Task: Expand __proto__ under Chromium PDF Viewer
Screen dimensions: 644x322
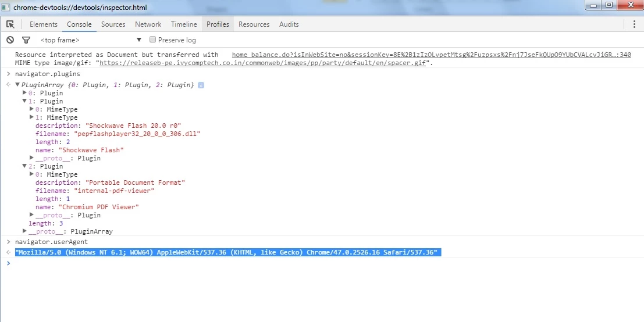Action: point(31,215)
